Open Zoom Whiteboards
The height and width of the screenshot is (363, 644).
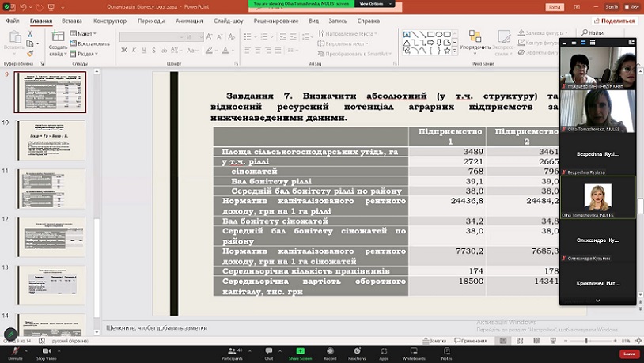pyautogui.click(x=414, y=354)
